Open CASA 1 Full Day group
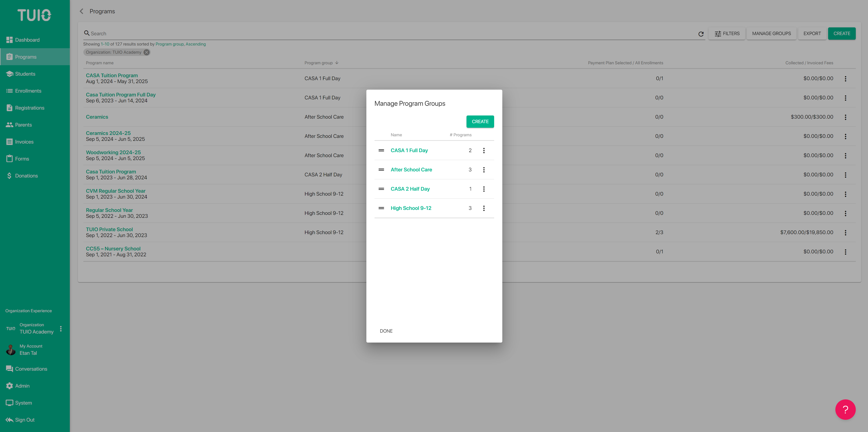Screen dimensions: 868x432 click(409, 151)
